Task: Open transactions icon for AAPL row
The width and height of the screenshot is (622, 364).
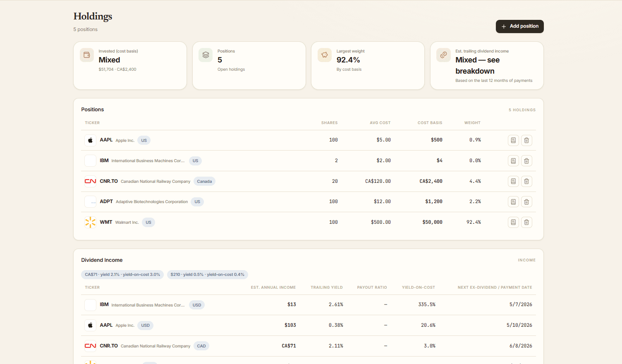Action: pyautogui.click(x=513, y=140)
